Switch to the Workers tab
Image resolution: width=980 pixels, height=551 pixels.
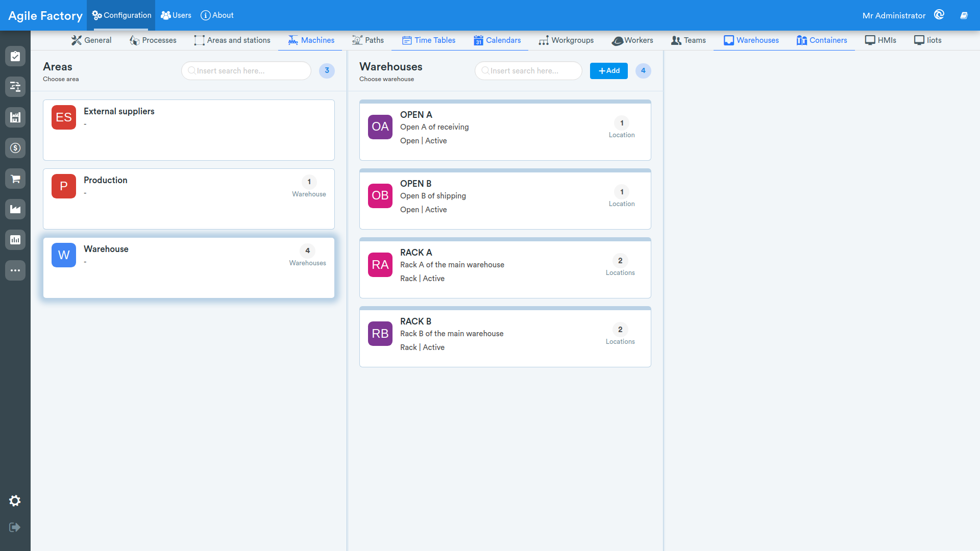632,40
